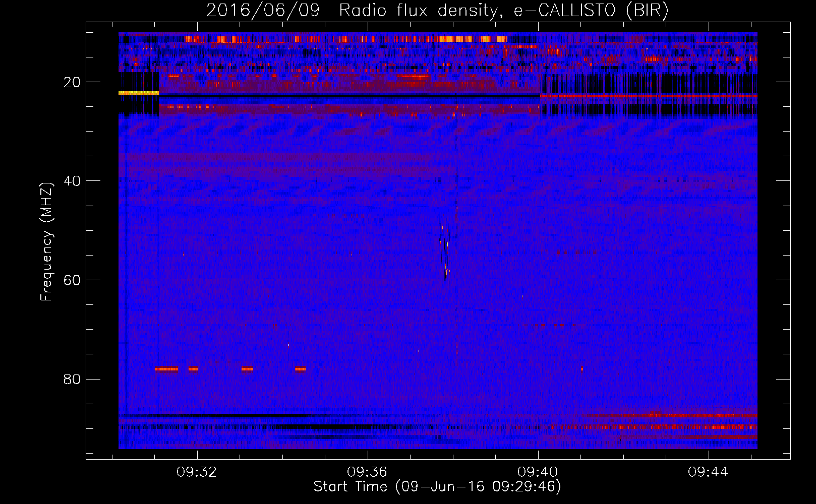Click the 60 MHz frequency tick label

coord(72,280)
